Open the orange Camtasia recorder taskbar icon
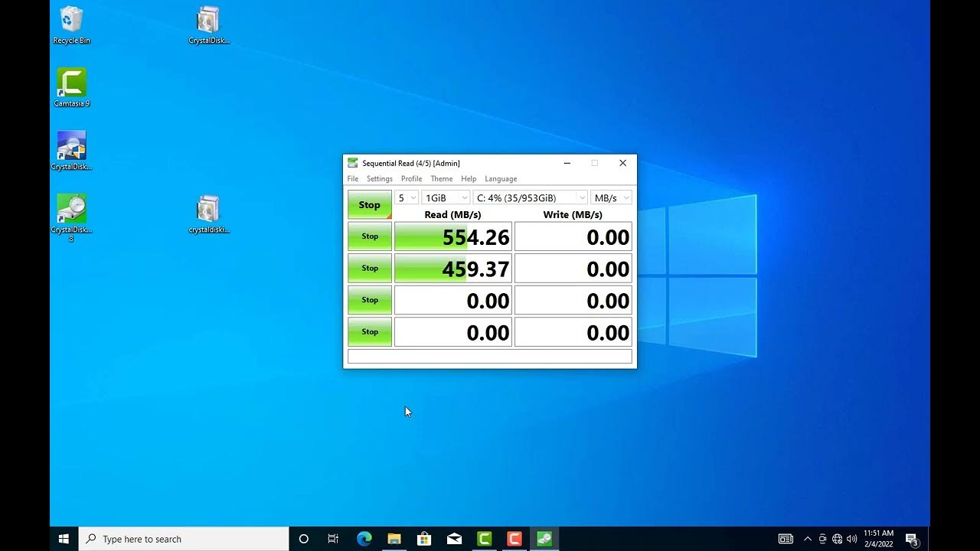 tap(514, 539)
